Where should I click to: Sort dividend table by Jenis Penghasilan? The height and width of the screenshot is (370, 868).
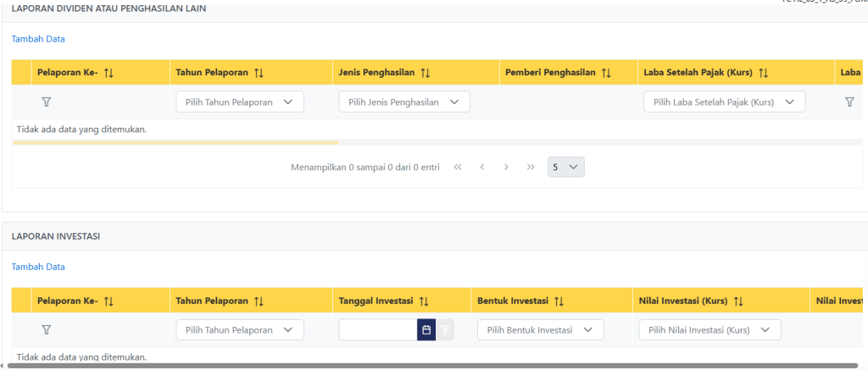point(426,73)
